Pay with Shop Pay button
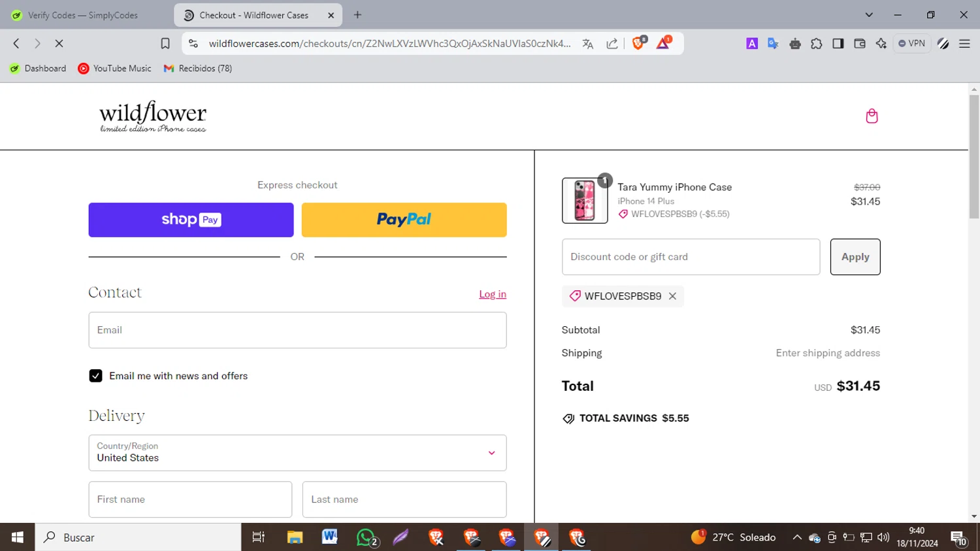 (191, 220)
